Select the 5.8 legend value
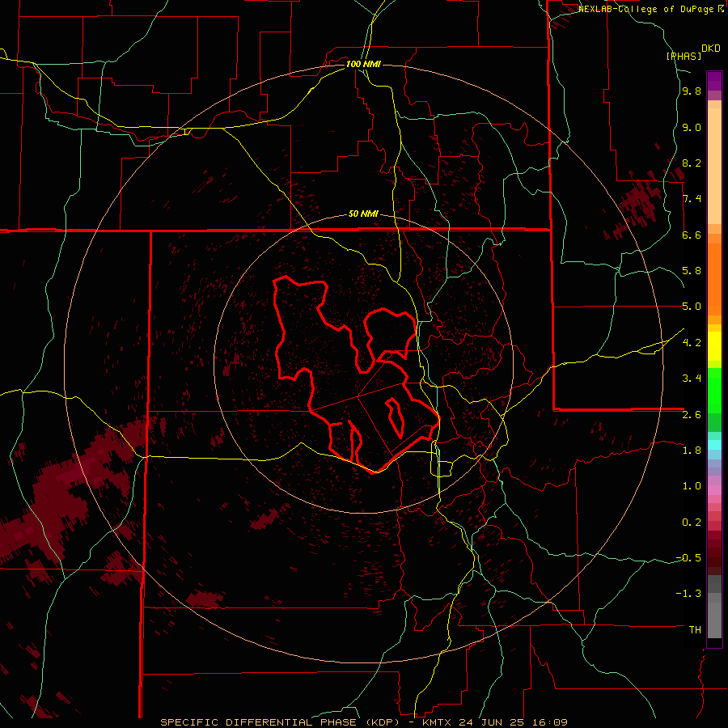The width and height of the screenshot is (728, 728). point(692,271)
